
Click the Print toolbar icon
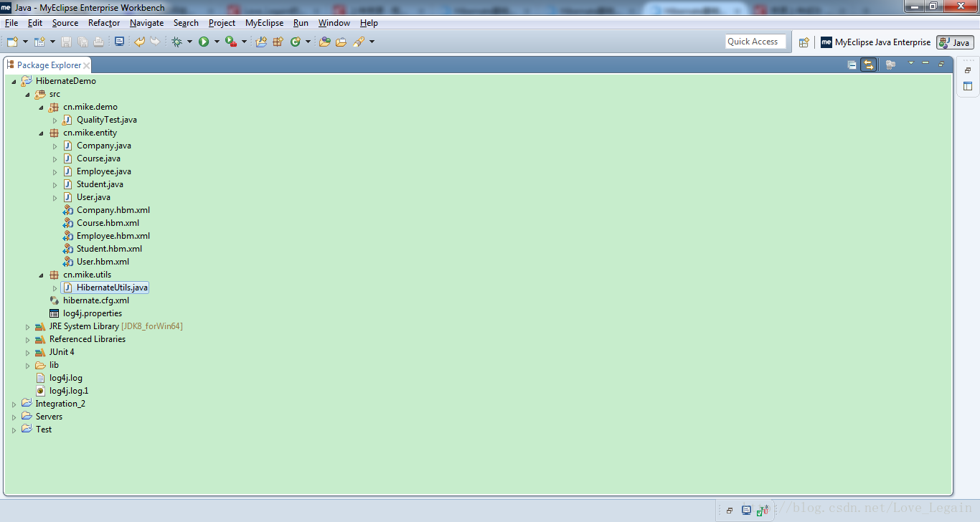point(98,42)
